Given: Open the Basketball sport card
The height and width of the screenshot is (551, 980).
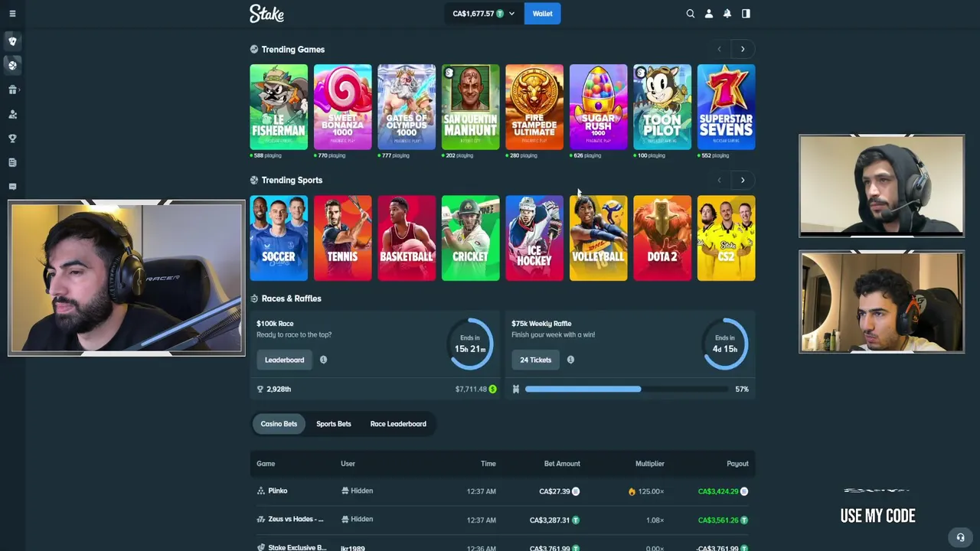Looking at the screenshot, I should [407, 238].
